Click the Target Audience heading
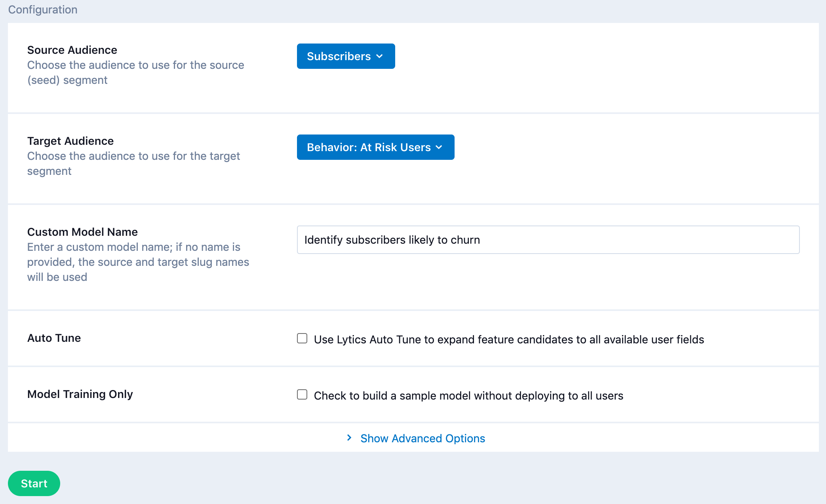 click(70, 141)
